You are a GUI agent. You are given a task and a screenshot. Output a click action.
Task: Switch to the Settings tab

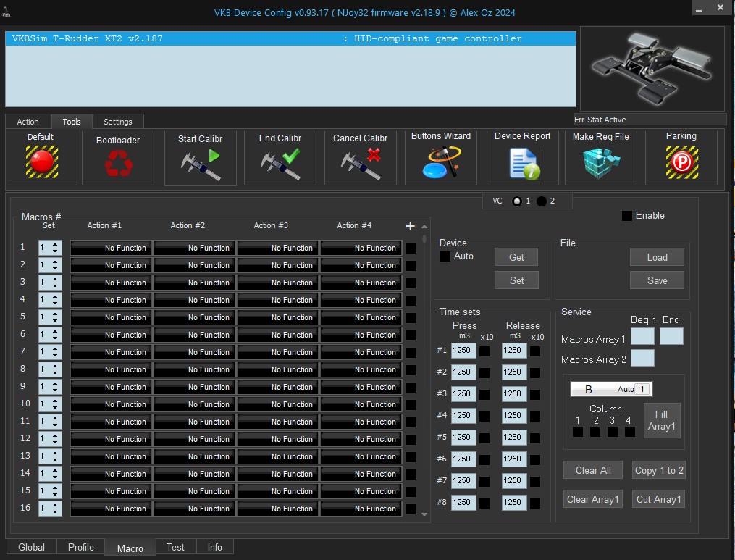pos(118,122)
